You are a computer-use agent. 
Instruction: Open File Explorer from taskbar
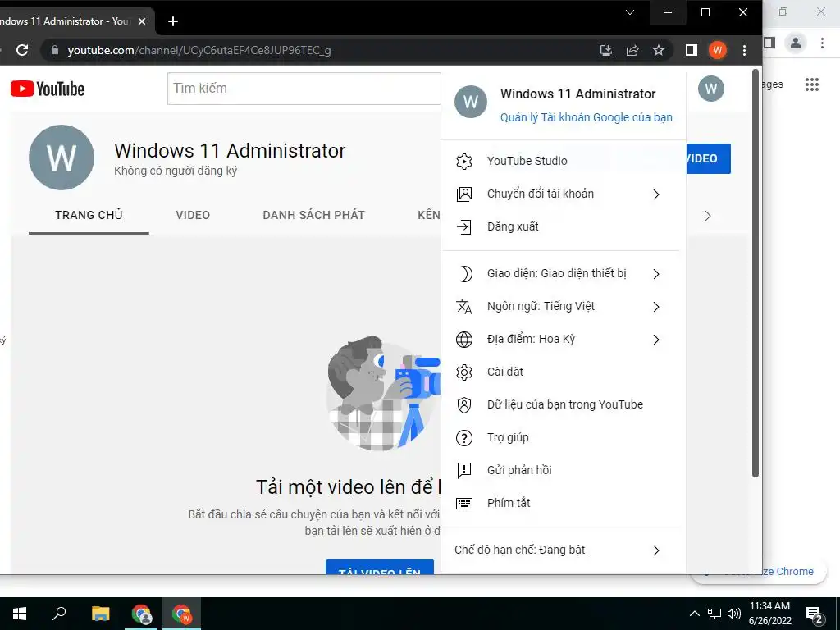pyautogui.click(x=100, y=614)
